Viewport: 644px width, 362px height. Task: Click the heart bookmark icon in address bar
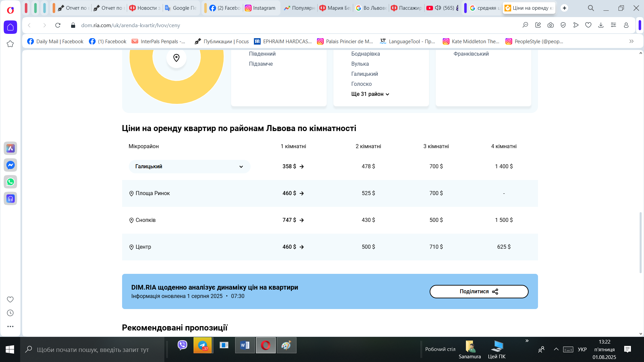[x=588, y=25]
